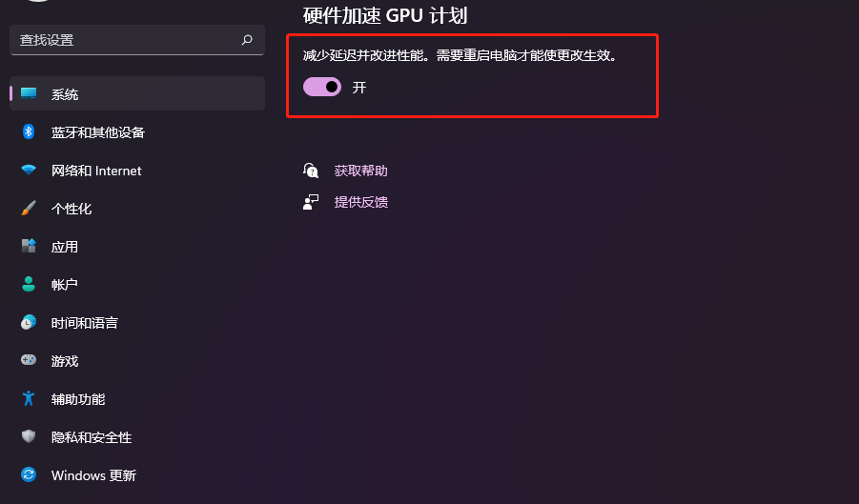The image size is (859, 504).
Task: Click the 查找设置 search box
Action: point(137,40)
